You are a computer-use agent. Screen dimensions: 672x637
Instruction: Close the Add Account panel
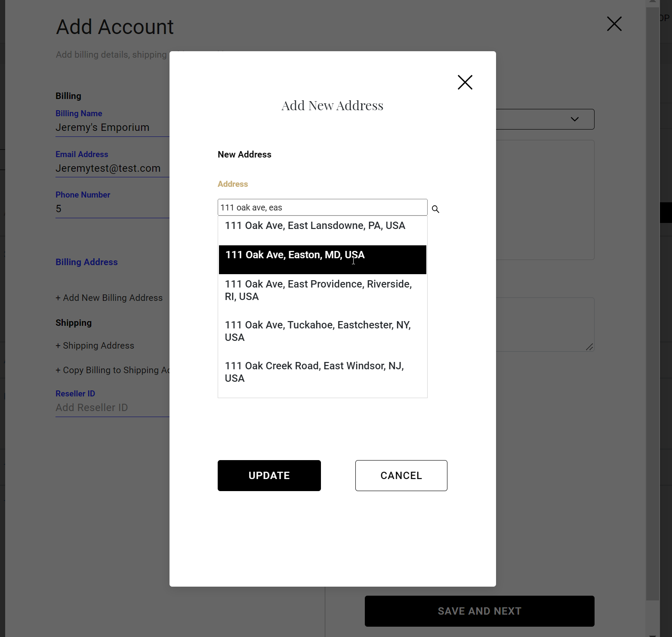pos(614,24)
